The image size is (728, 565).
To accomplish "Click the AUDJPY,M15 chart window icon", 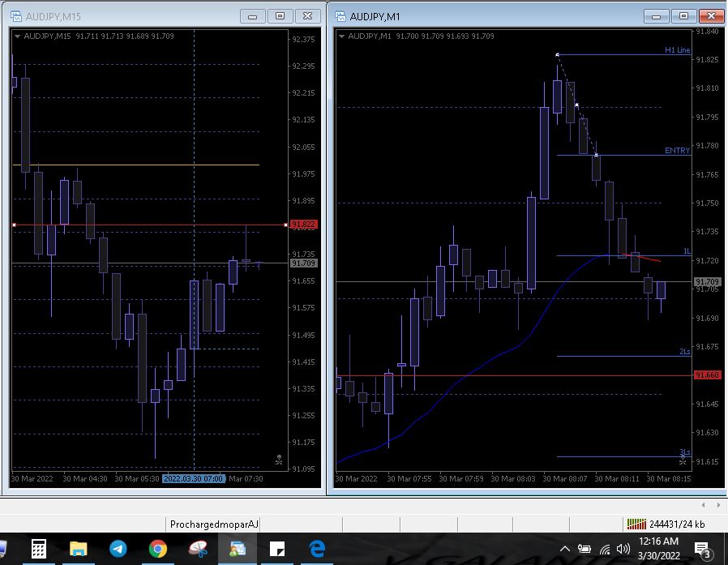I will [x=16, y=16].
